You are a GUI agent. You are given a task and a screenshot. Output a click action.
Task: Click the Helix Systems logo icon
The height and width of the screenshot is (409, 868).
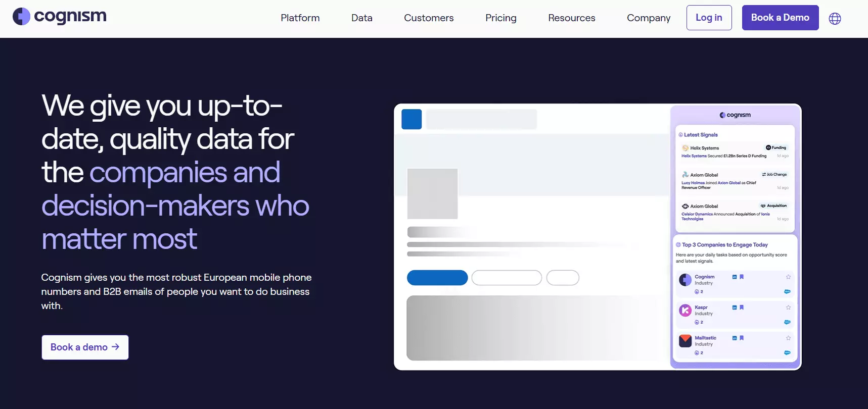(686, 148)
